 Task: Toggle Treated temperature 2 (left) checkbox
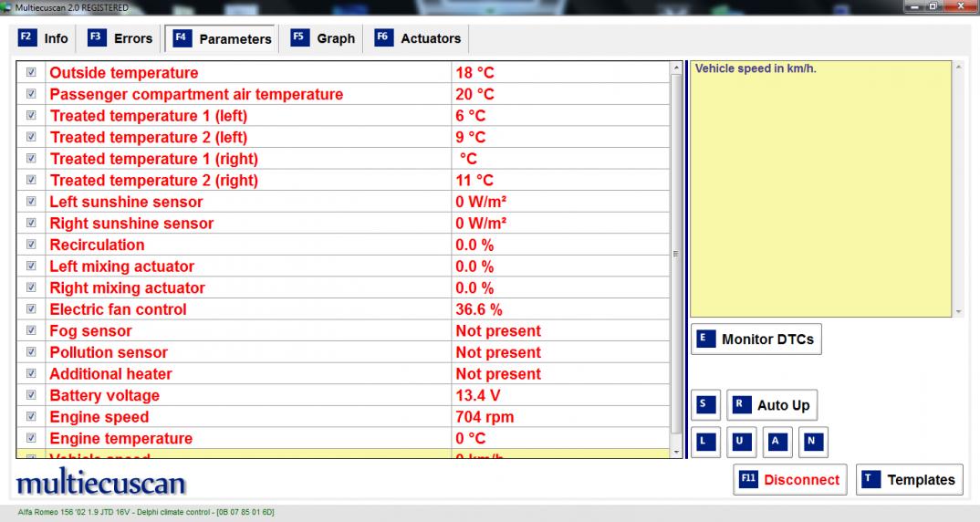31,137
